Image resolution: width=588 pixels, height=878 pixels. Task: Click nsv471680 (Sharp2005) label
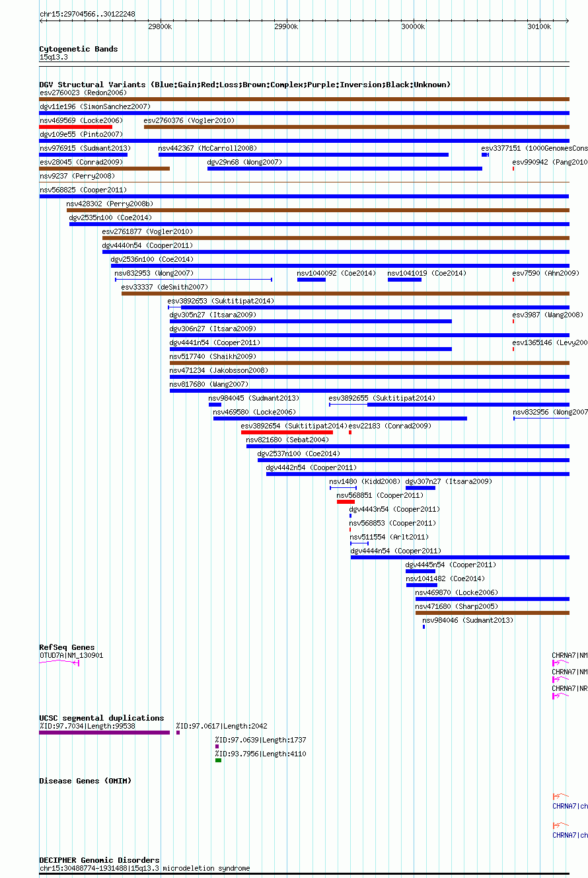pos(457,606)
